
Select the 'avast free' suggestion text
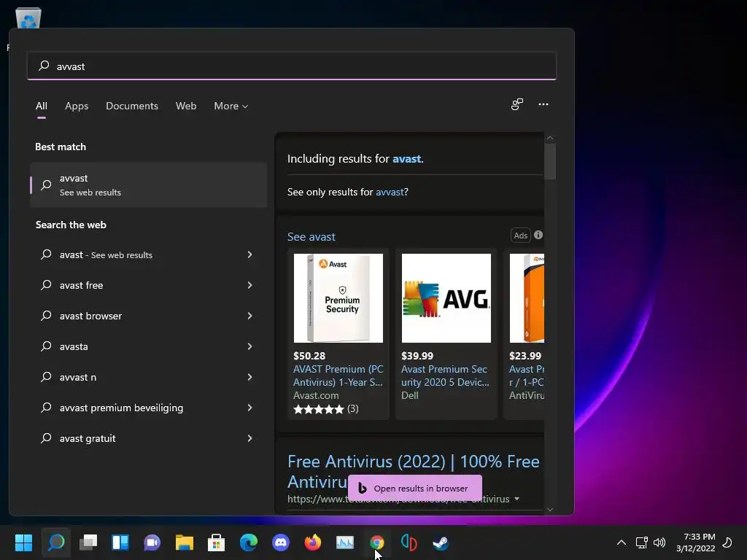(81, 285)
